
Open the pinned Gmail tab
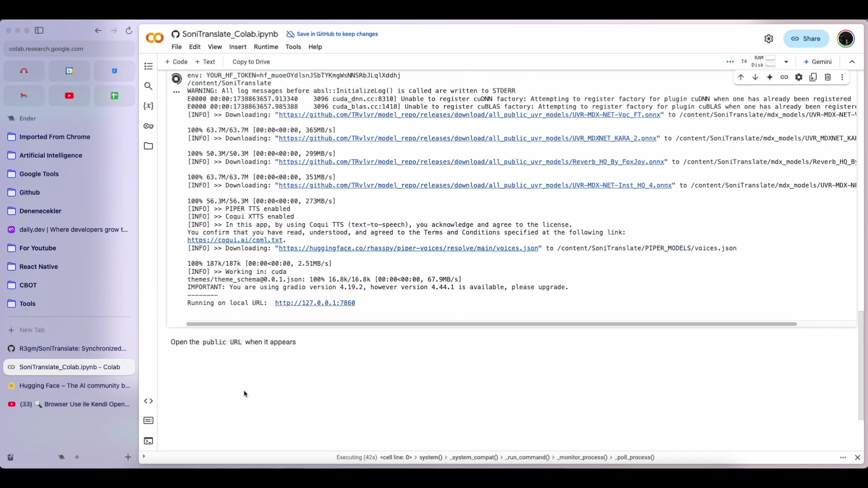click(x=24, y=96)
